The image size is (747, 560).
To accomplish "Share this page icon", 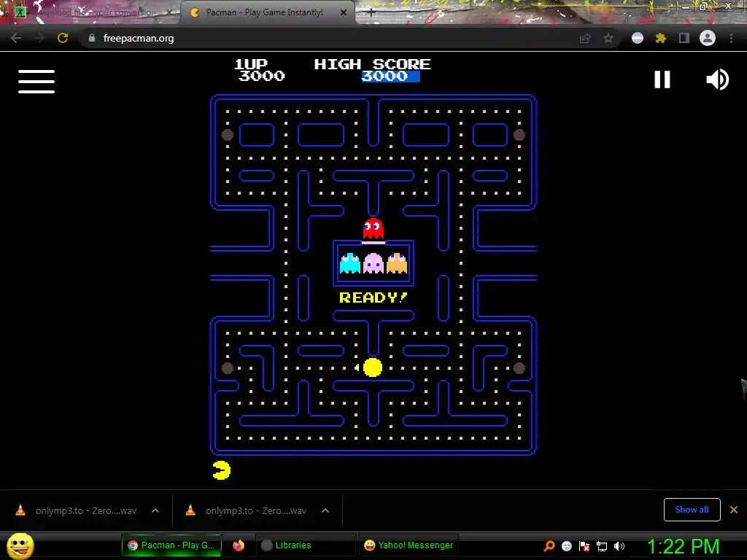I will 585,38.
